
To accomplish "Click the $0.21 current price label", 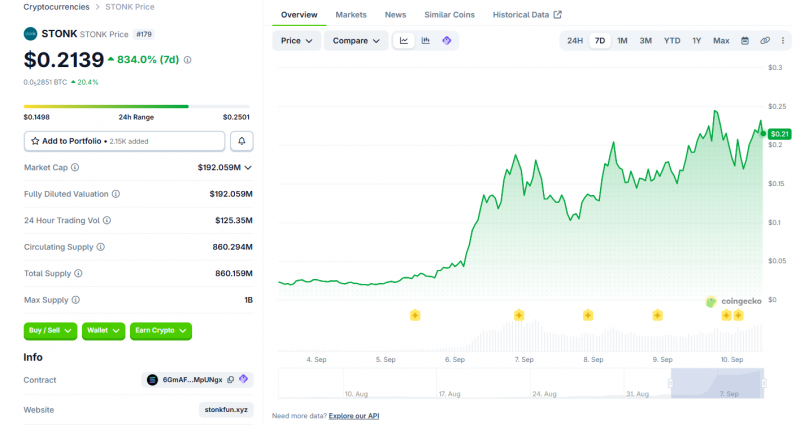I will click(x=779, y=134).
